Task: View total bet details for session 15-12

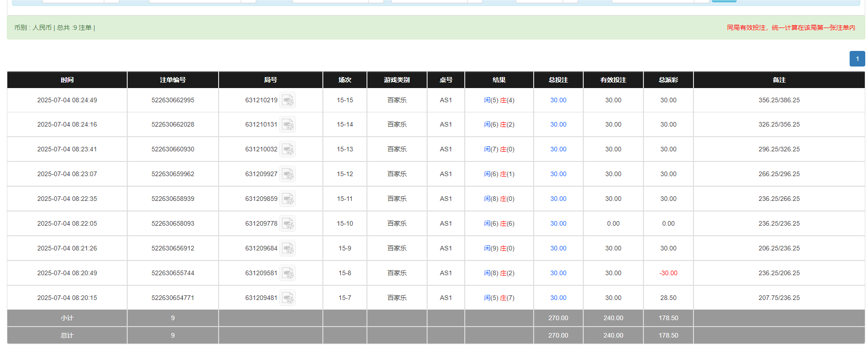Action: [558, 174]
